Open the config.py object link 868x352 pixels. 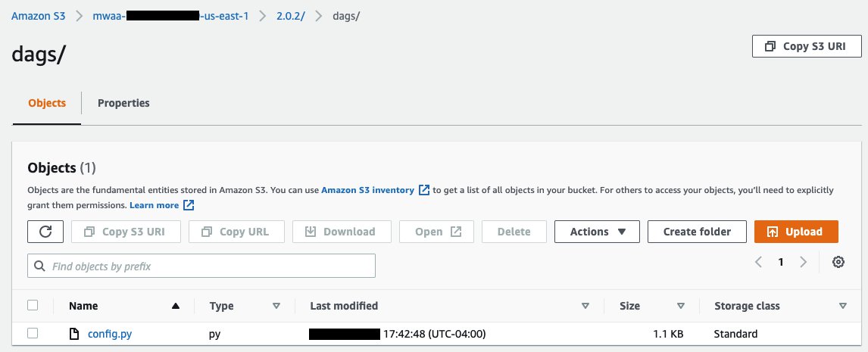[110, 334]
